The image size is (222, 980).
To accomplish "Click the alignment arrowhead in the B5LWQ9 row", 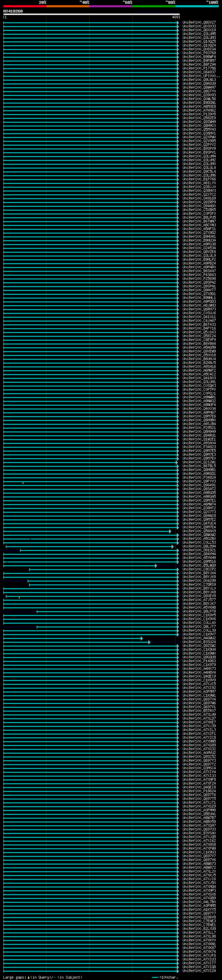I will [156, 566].
